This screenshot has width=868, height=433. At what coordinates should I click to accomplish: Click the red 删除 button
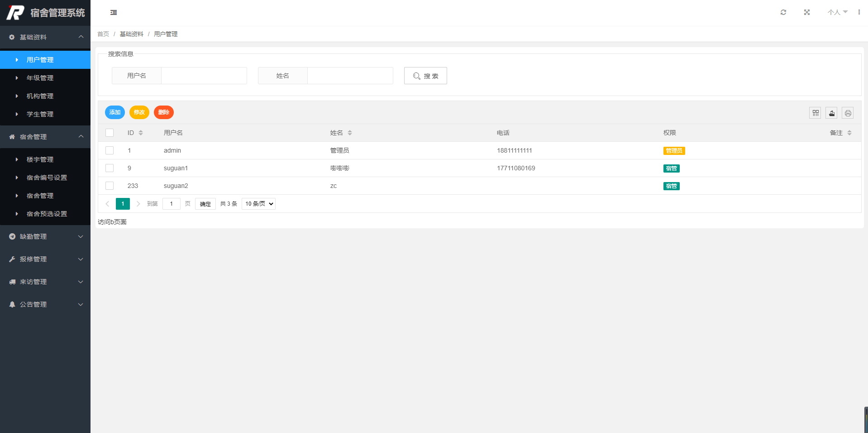(x=164, y=112)
